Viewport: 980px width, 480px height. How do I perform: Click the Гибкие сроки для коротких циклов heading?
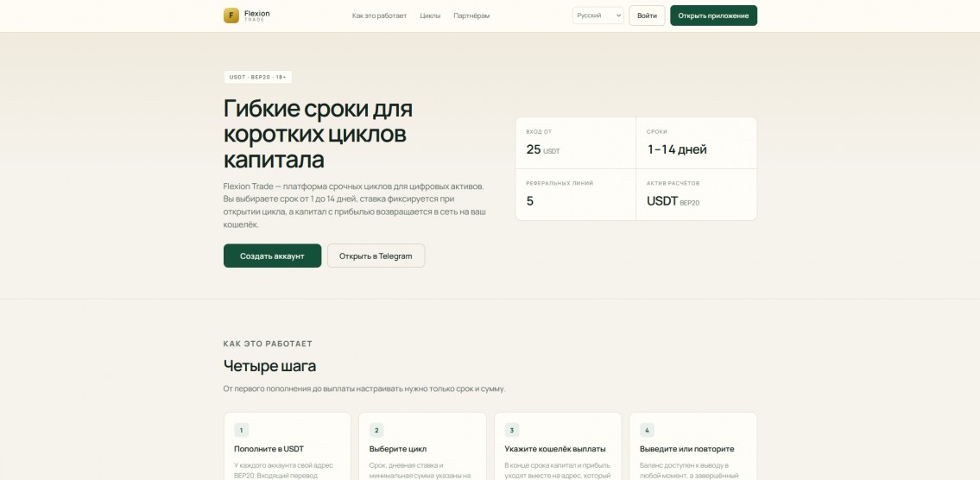tap(318, 134)
